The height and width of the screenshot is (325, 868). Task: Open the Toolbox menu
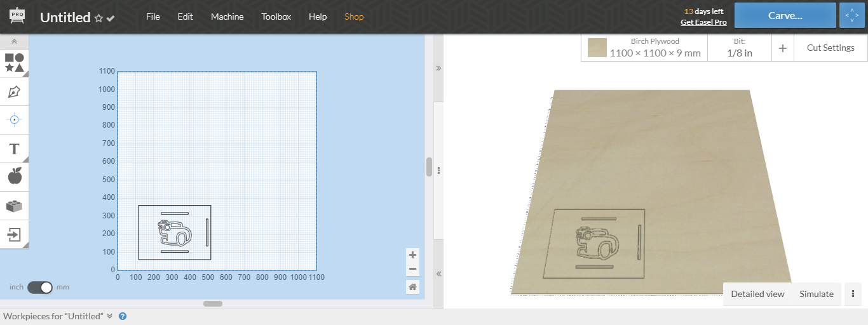click(276, 17)
